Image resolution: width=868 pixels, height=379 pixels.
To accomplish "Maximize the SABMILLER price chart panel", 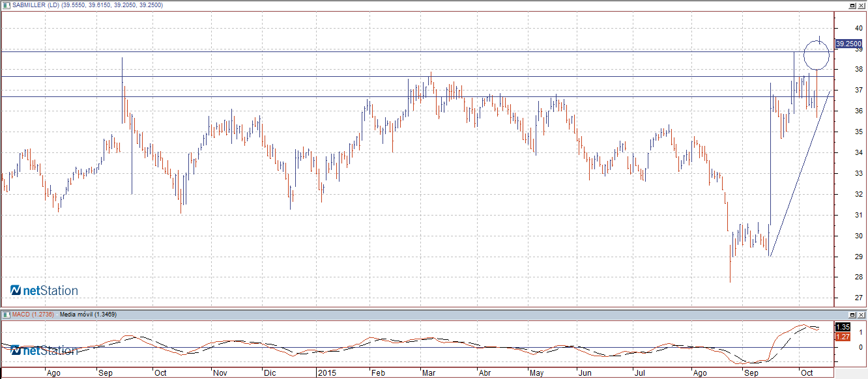I will [852, 5].
